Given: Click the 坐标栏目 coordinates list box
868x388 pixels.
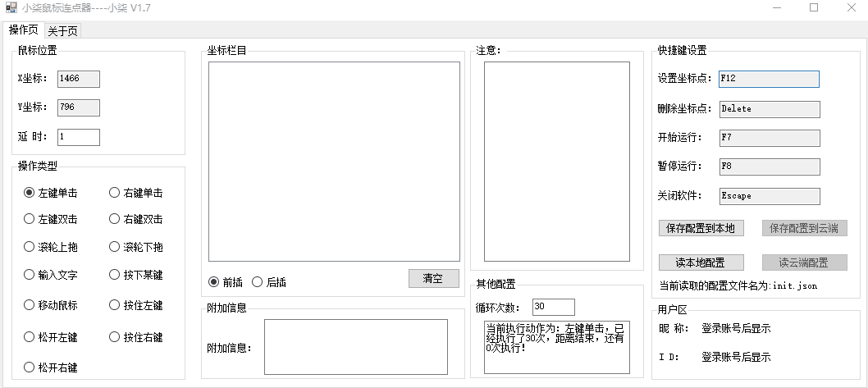Looking at the screenshot, I should tap(334, 161).
